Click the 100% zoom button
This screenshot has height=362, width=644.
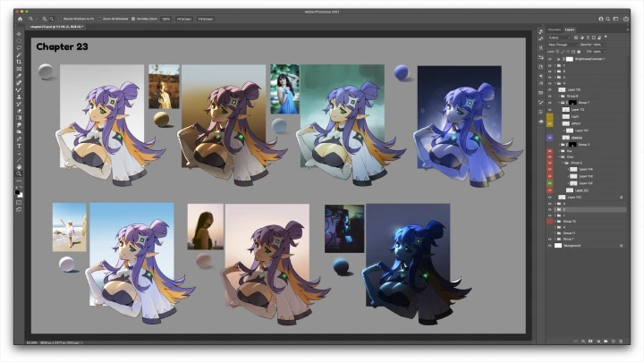(166, 19)
